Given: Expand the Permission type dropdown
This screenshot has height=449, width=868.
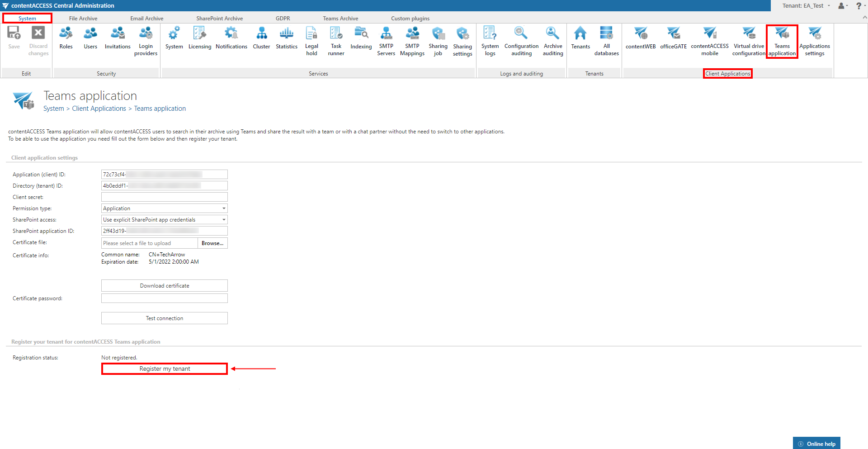Looking at the screenshot, I should pos(223,208).
